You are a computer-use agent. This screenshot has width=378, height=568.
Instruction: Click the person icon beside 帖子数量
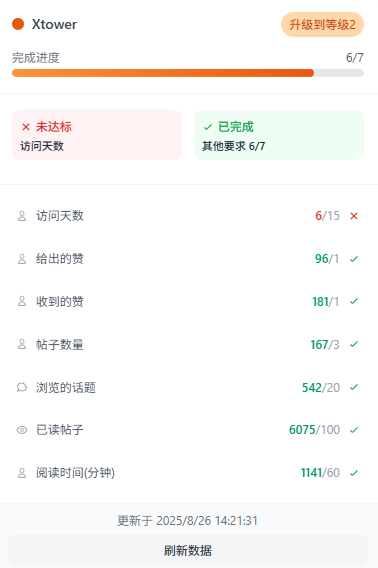click(22, 344)
